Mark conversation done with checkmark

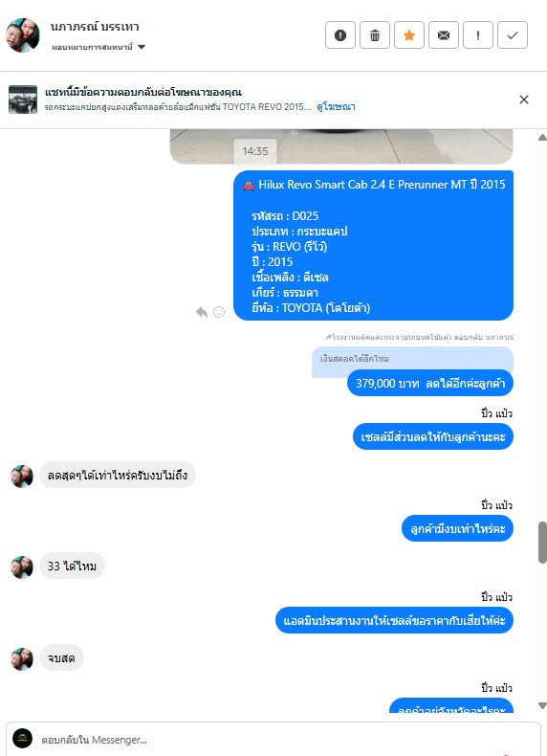[x=513, y=35]
